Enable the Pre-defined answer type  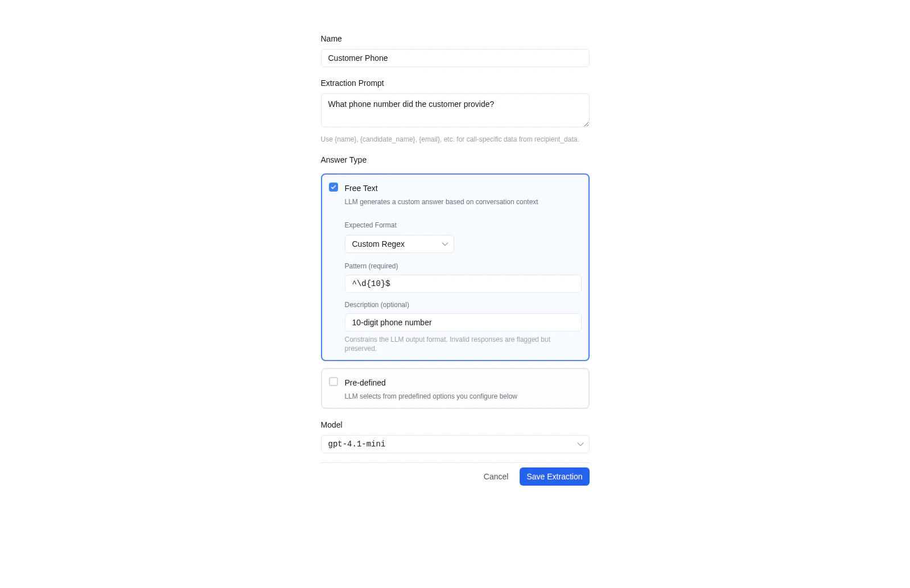[x=333, y=382]
